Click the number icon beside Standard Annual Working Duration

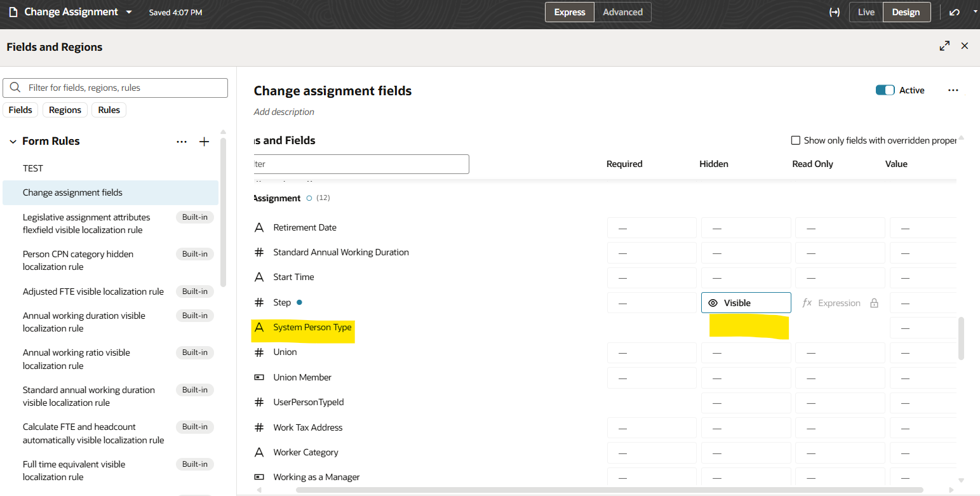[259, 252]
